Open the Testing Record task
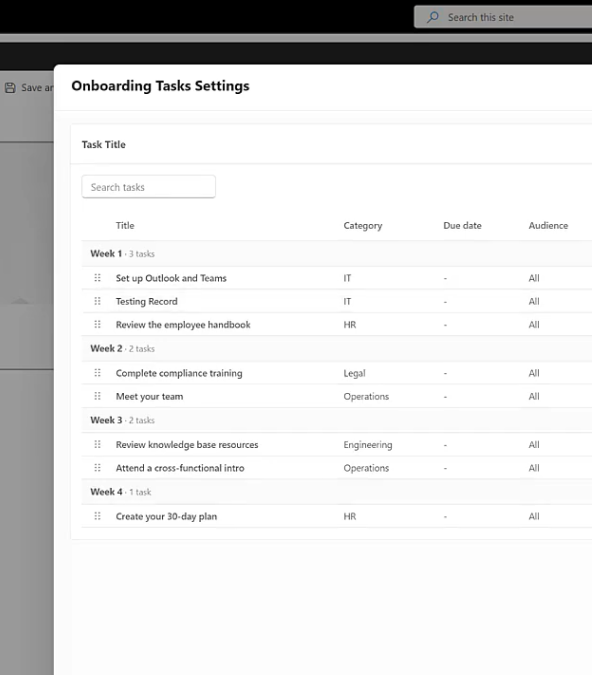 (x=146, y=301)
